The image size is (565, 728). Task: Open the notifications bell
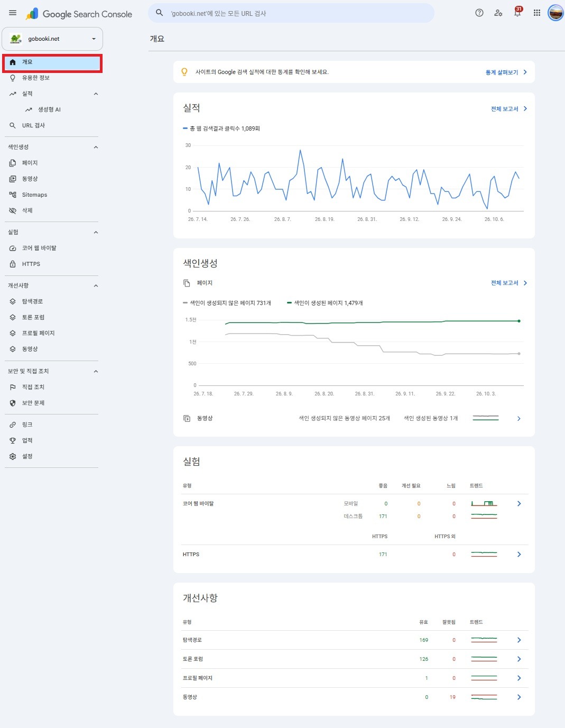(x=517, y=13)
